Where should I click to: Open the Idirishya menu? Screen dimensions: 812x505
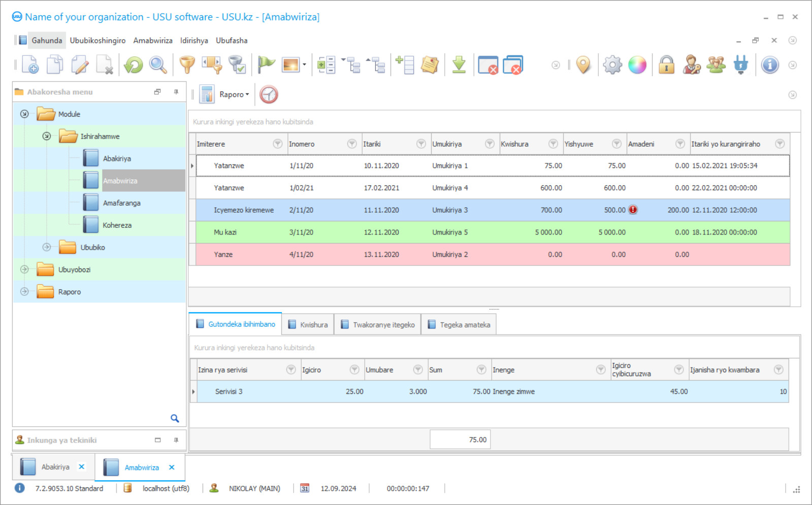(194, 41)
